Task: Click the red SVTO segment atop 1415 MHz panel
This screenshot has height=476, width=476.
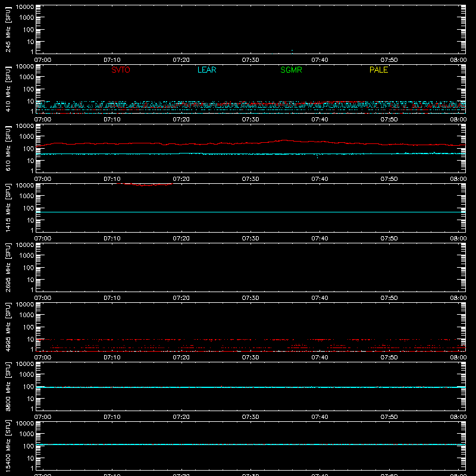Action: pos(145,184)
